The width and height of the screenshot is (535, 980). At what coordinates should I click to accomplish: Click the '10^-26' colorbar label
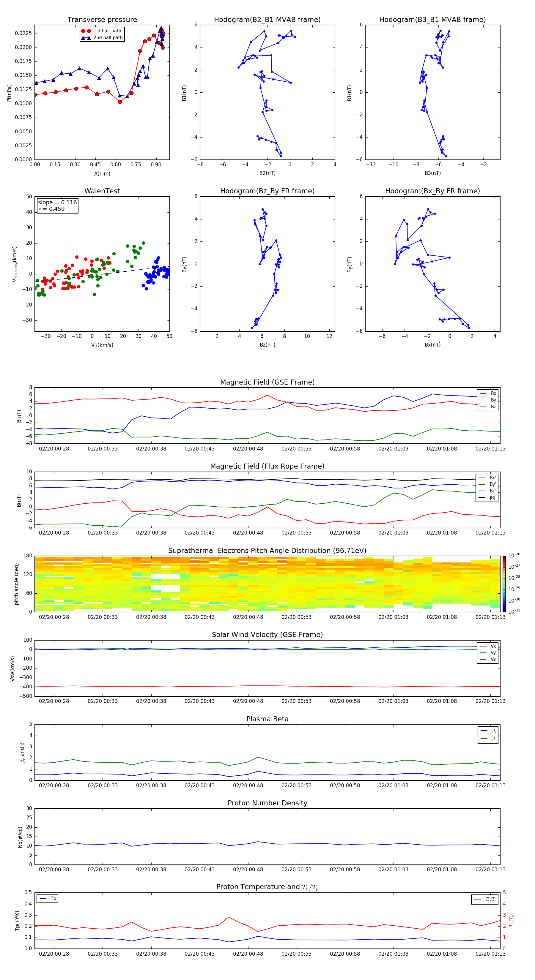(x=514, y=555)
